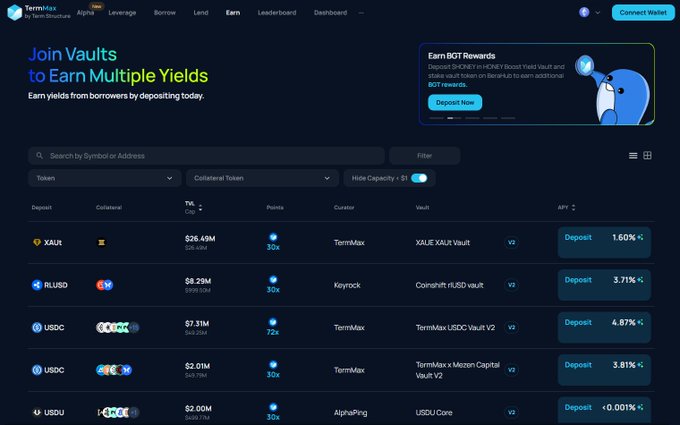Expand the network chevron beside Ethereum icon

click(598, 13)
